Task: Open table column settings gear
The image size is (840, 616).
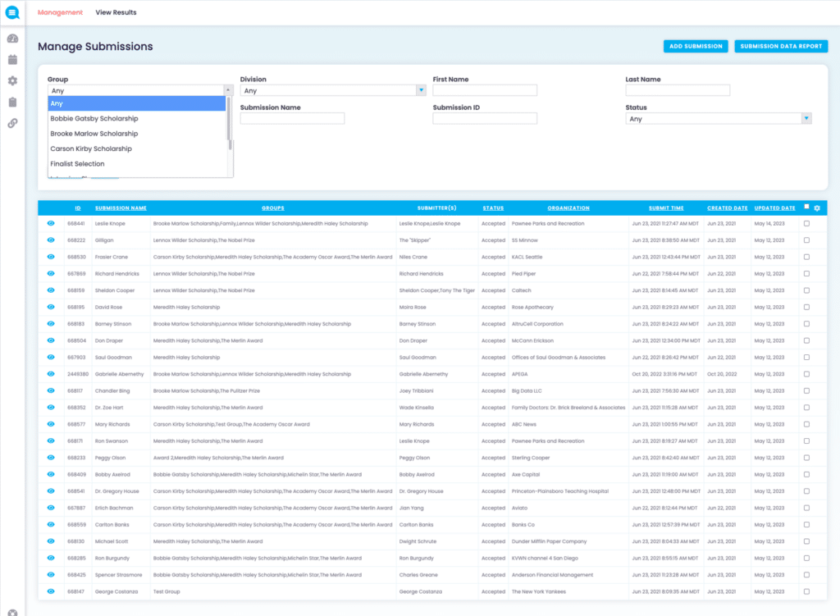Action: coord(816,208)
